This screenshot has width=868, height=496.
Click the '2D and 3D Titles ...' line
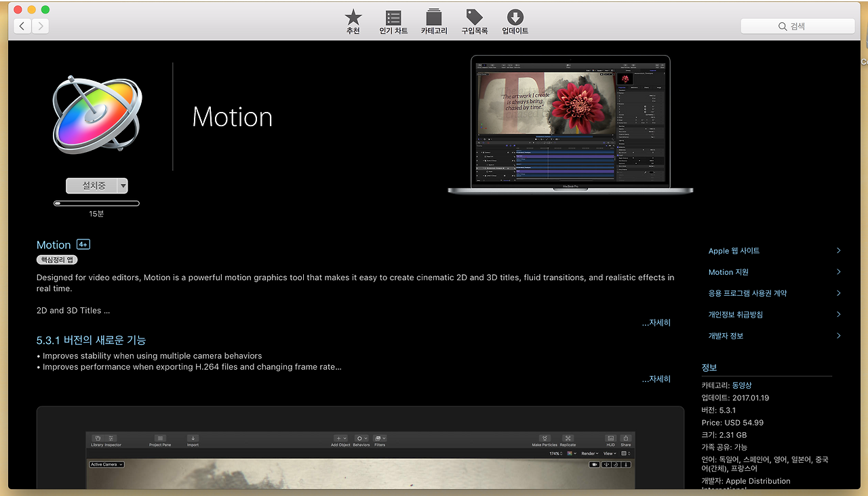pyautogui.click(x=73, y=311)
